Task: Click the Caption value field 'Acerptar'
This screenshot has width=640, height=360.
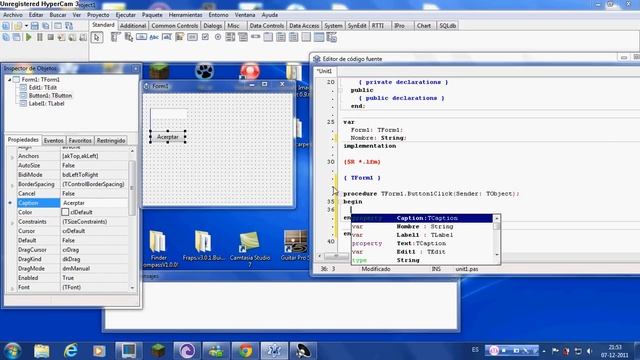Action: pos(94,203)
